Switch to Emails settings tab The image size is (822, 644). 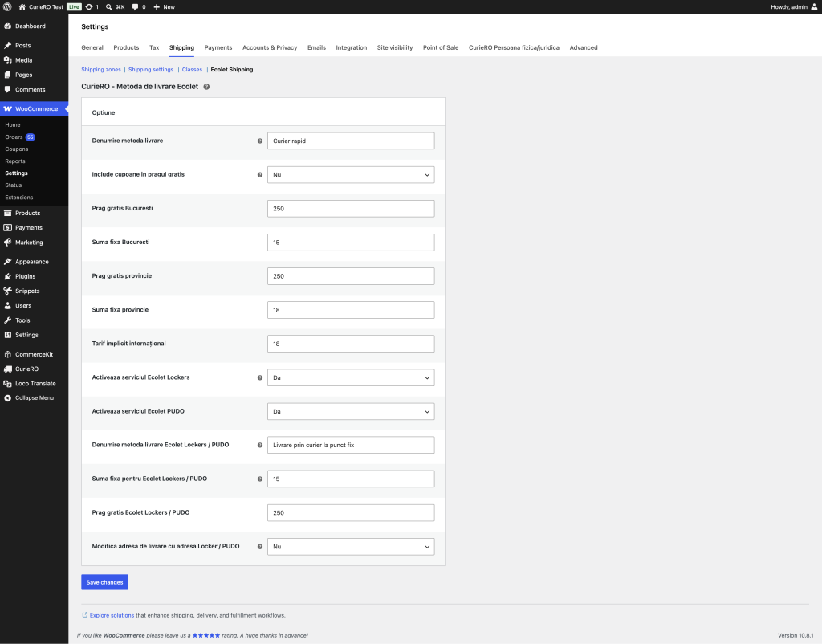pos(316,47)
